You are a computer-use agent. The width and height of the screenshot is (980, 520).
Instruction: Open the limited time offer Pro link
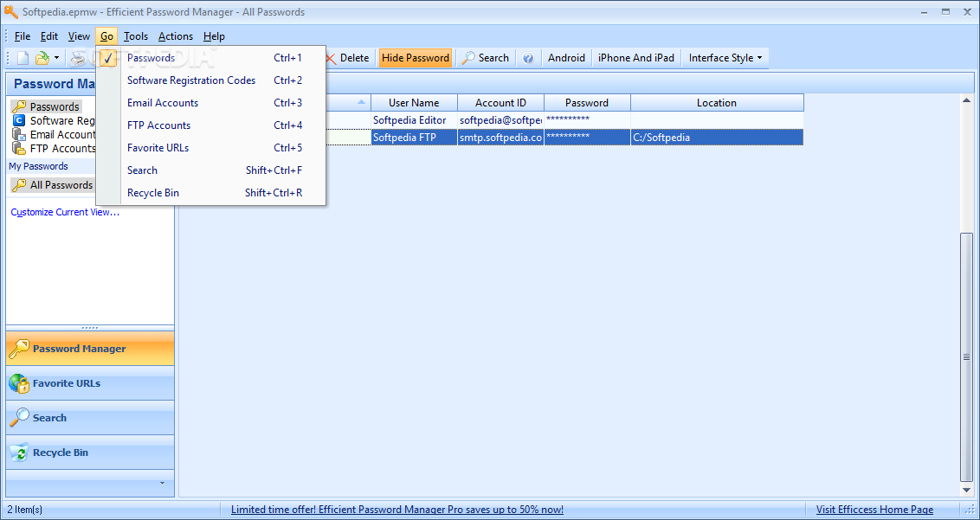click(397, 510)
